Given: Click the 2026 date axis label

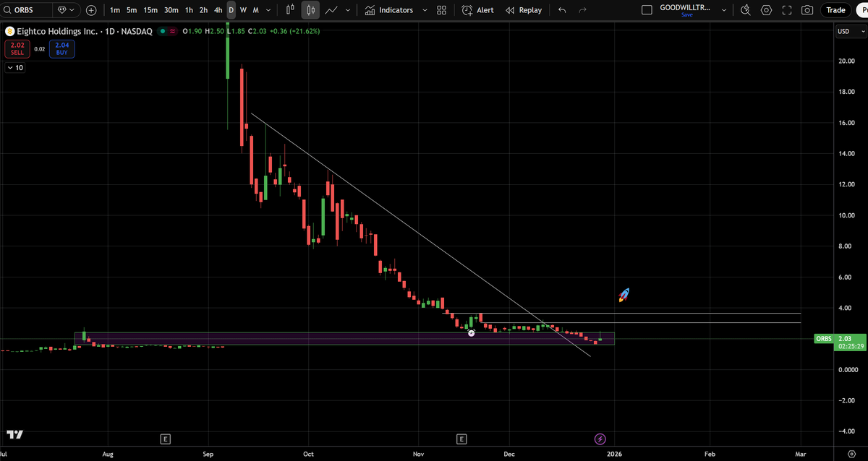Looking at the screenshot, I should (x=614, y=454).
